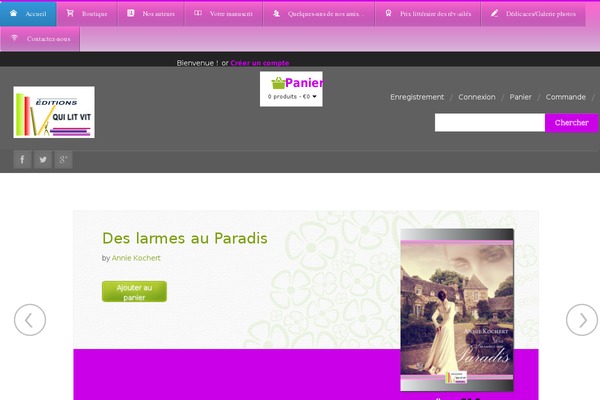
Task: Click the Accueil home icon
Action: pos(13,13)
